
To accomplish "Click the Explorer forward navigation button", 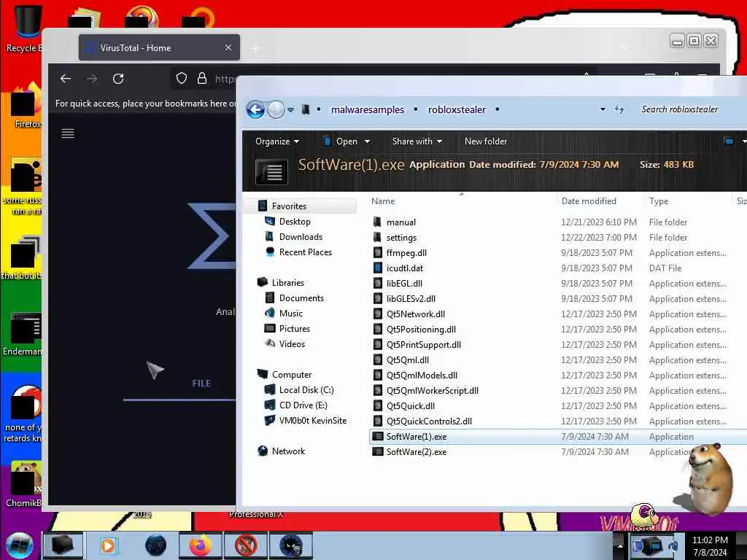I will tap(276, 109).
